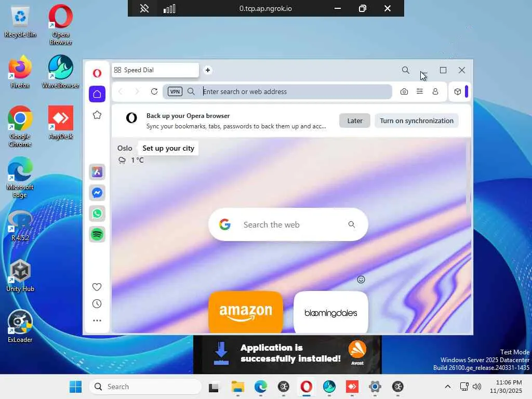This screenshot has width=532, height=399.
Task: Open Unity Hub desktop shortcut
Action: point(20,275)
